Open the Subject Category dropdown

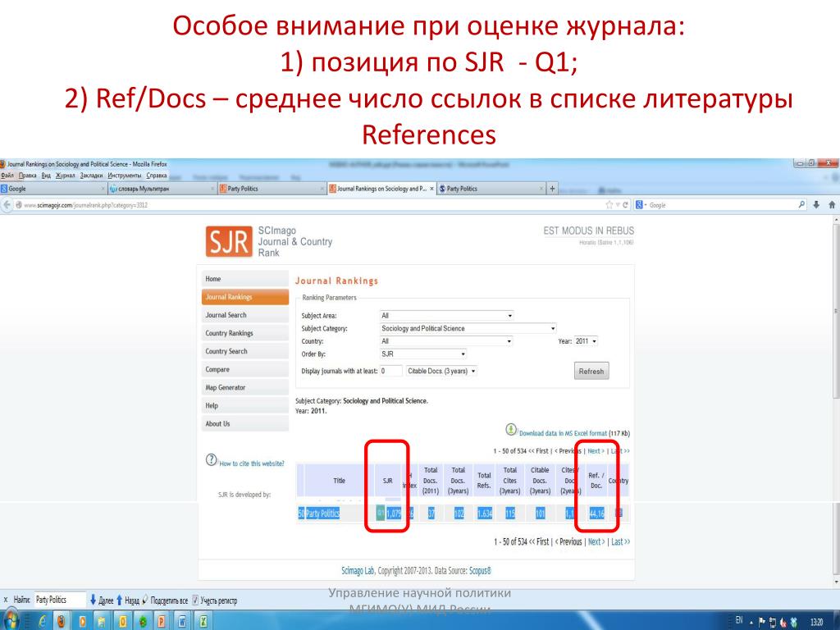coord(468,328)
